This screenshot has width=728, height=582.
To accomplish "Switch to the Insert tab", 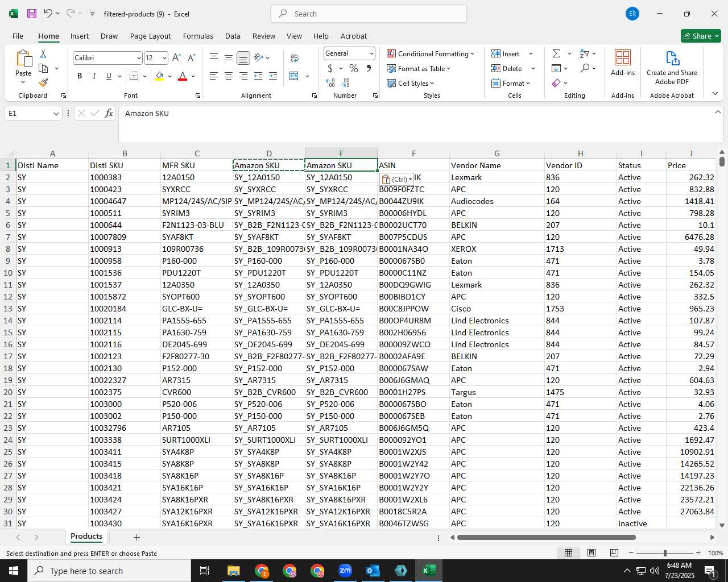I will pos(80,36).
